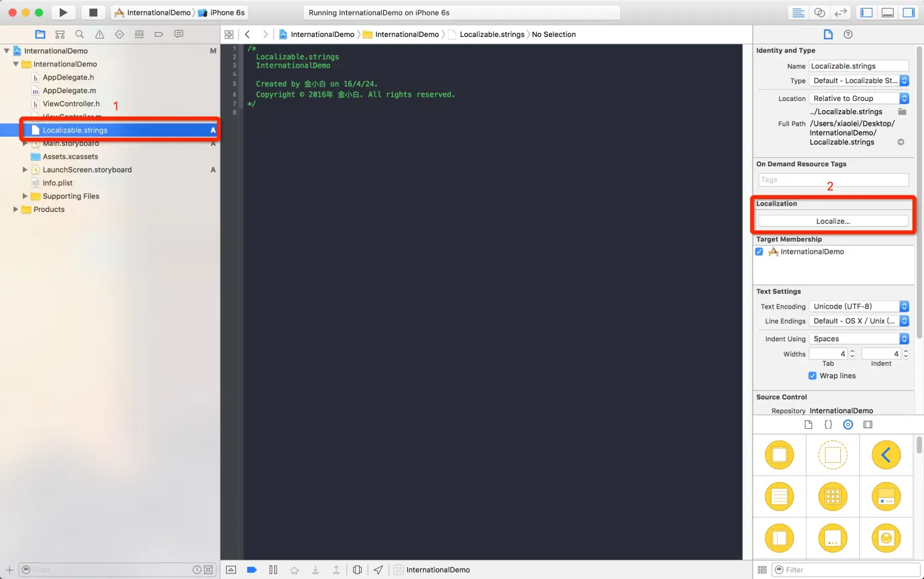The image size is (924, 579).
Task: Uncheck InternationalDemo target membership
Action: coord(759,252)
